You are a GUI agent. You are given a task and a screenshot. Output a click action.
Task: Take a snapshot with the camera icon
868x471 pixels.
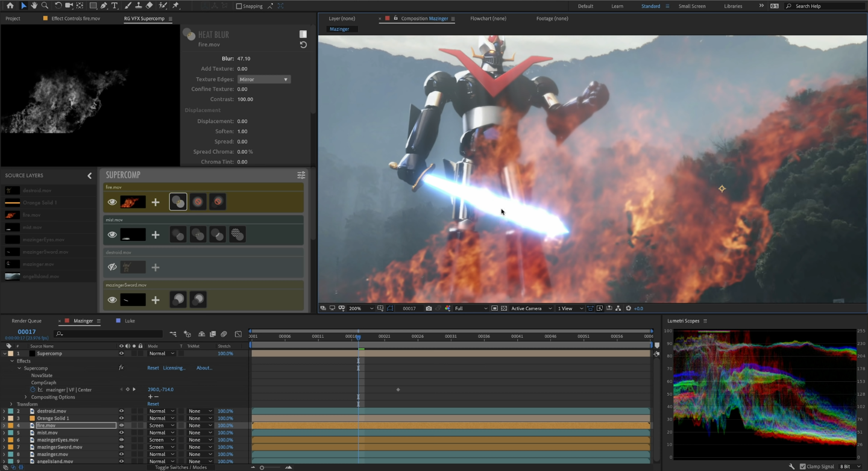pyautogui.click(x=429, y=308)
